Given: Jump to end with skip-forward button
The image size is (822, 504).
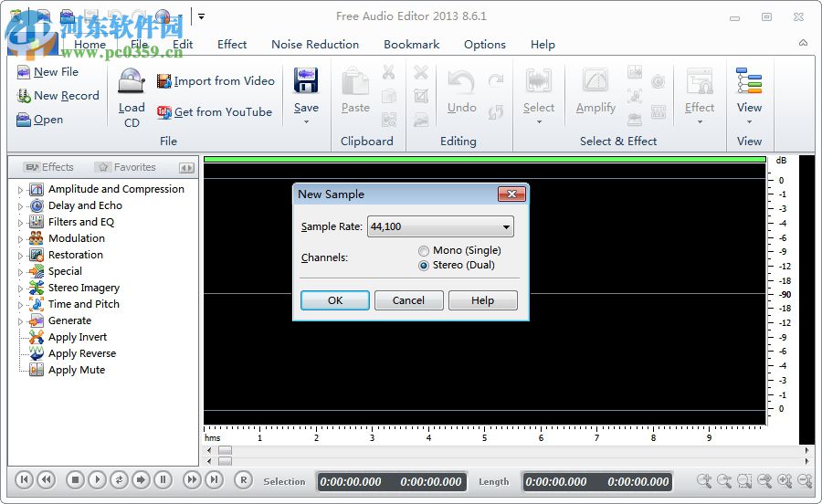Looking at the screenshot, I should point(214,479).
